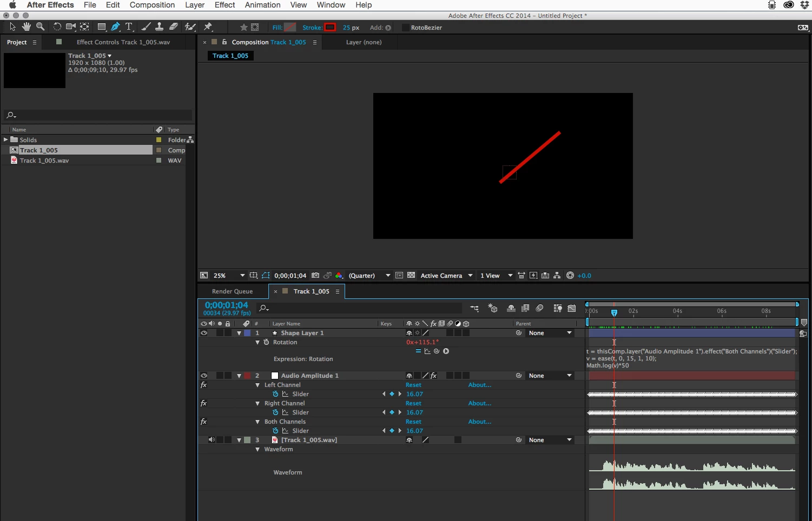This screenshot has height=521, width=812.
Task: Select the Zoom magnifier tool
Action: tap(40, 26)
